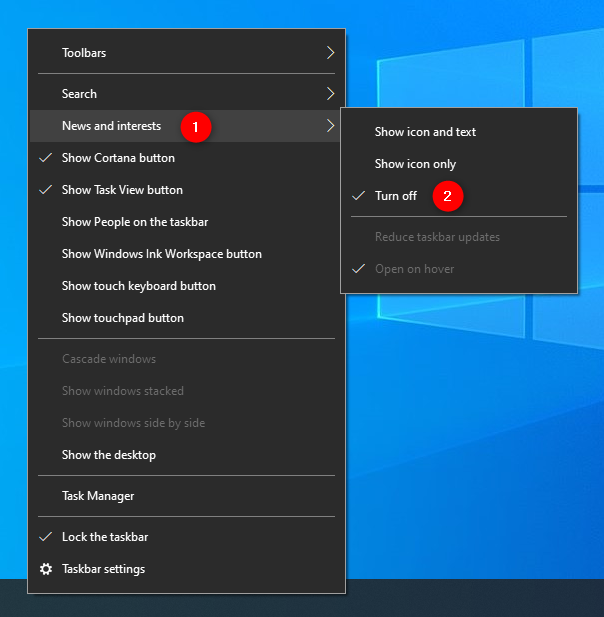
Task: Click the gear icon beside Taskbar settings
Action: point(45,569)
